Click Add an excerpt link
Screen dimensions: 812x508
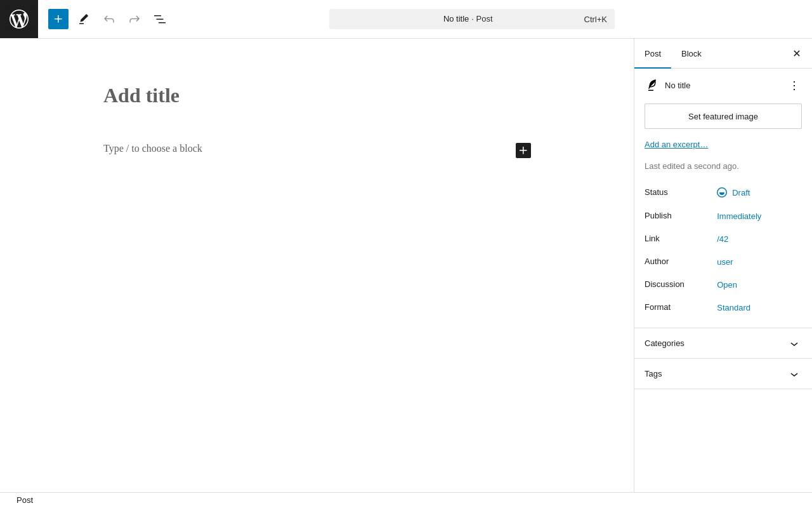(x=676, y=144)
